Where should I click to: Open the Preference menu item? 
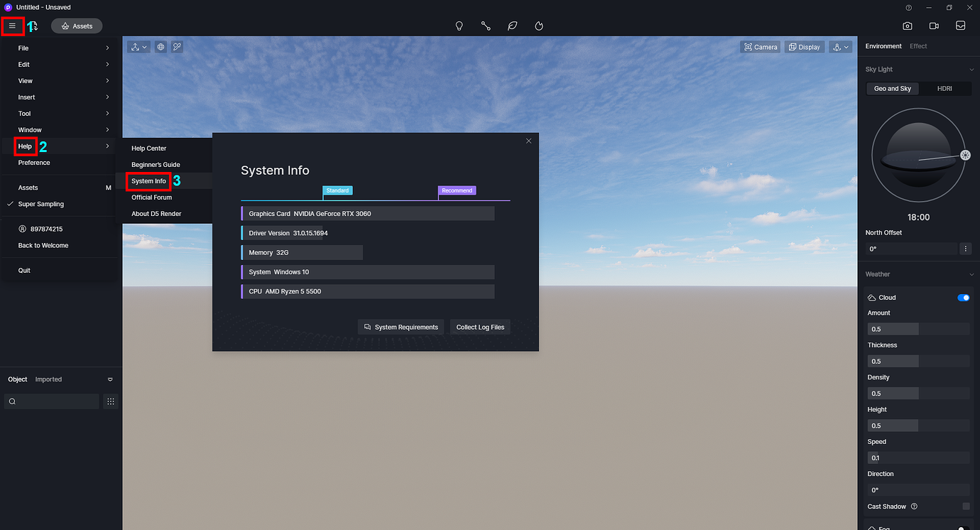33,162
